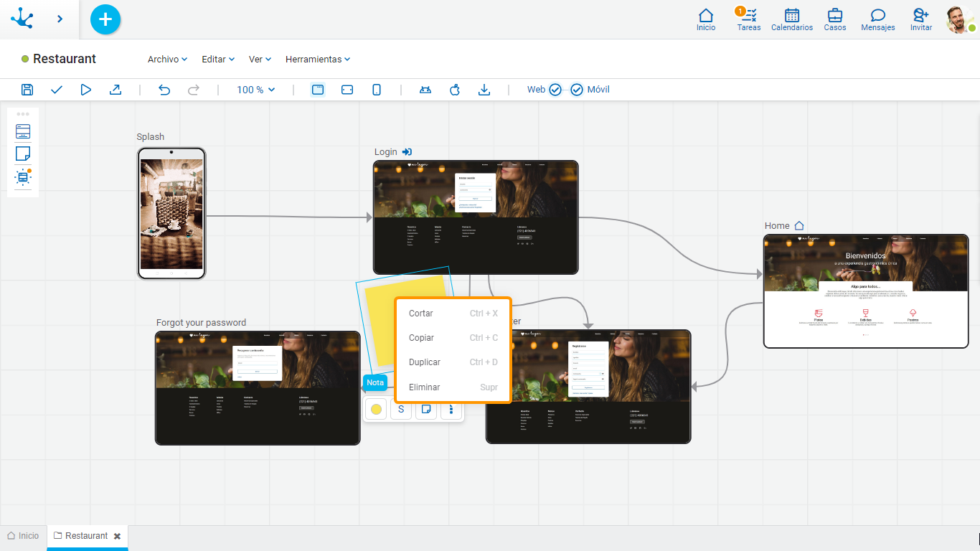Select the desktop browser view toggle
Viewport: 980px width, 551px height.
(318, 90)
